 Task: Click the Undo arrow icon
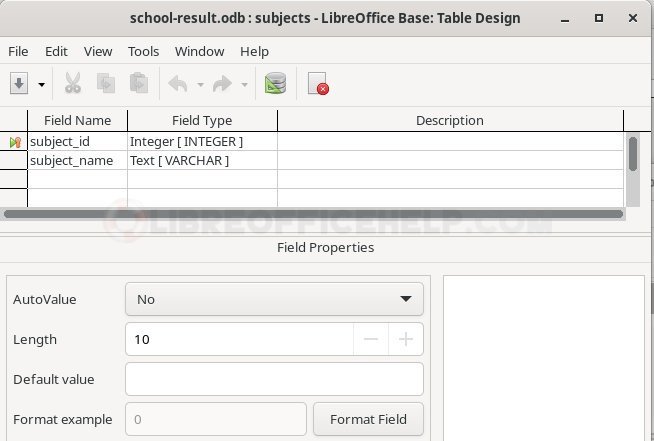click(x=178, y=84)
